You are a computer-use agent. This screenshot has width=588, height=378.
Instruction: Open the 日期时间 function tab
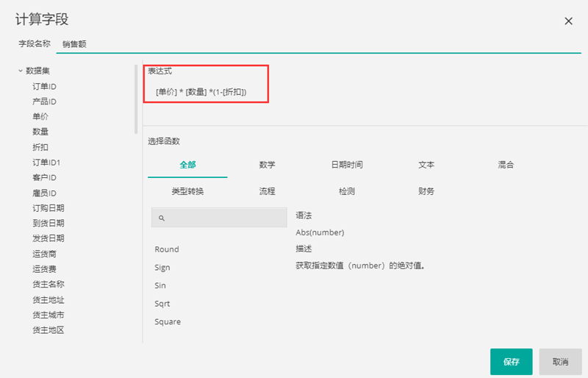click(346, 165)
